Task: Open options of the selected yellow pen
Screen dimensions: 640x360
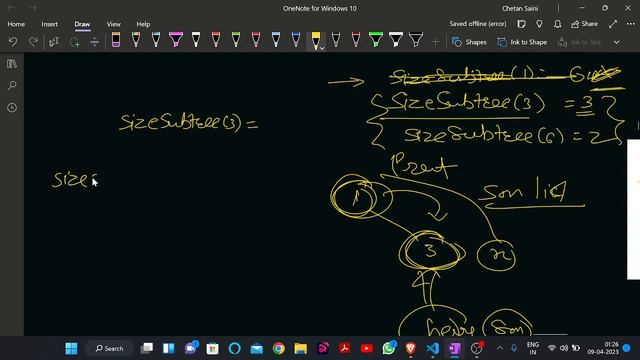Action: (322, 49)
